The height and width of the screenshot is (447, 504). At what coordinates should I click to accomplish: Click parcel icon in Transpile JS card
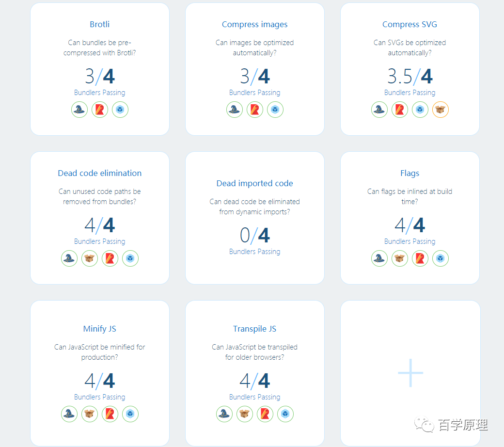point(245,414)
